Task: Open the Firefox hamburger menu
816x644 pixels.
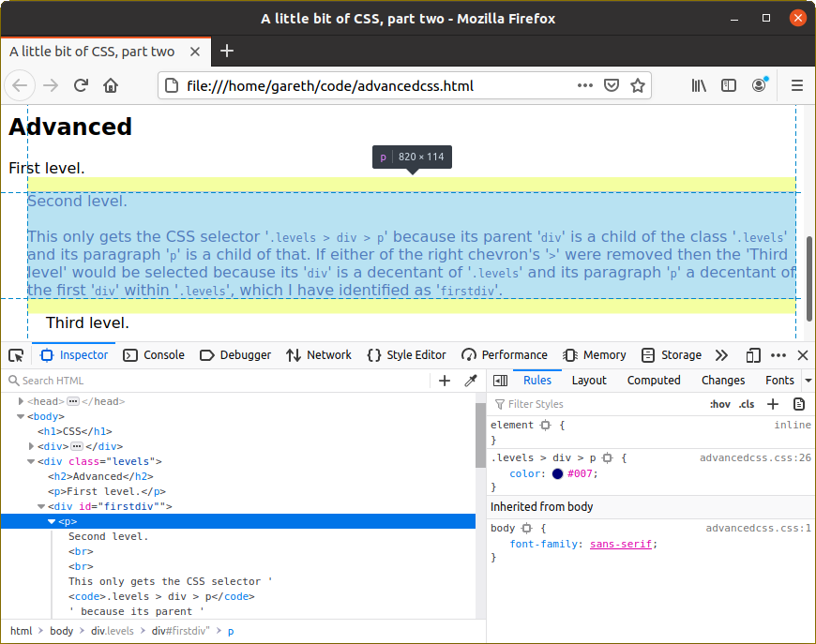Action: tap(796, 85)
